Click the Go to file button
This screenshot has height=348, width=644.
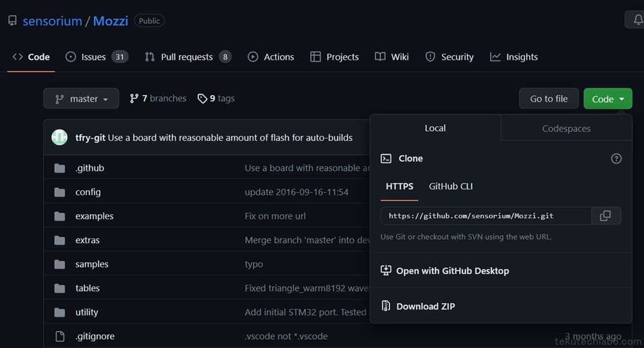(549, 98)
